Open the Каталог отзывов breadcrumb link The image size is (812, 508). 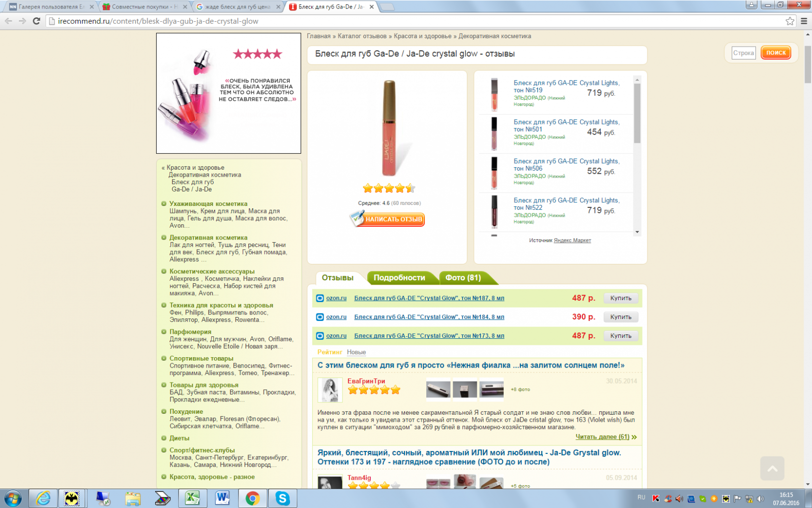point(362,36)
